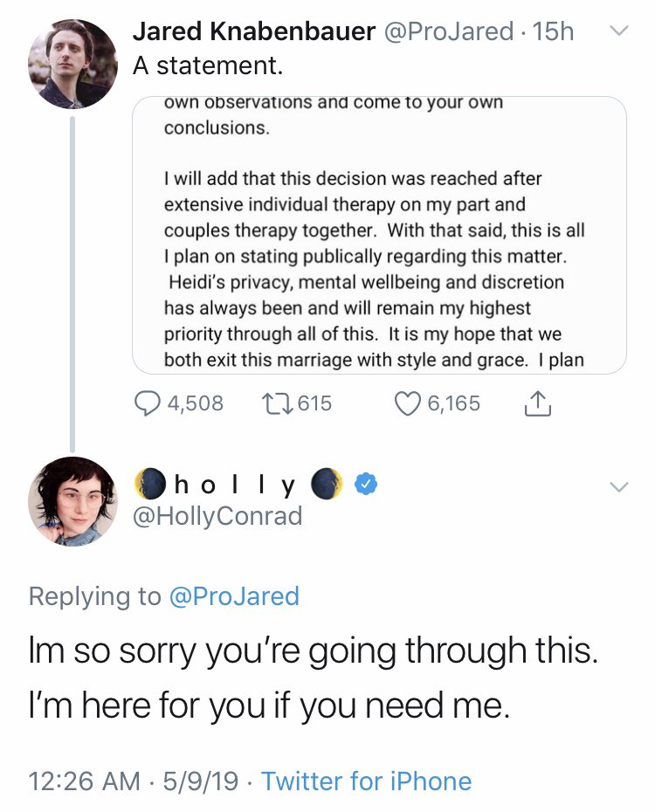Image resolution: width=655 pixels, height=812 pixels.
Task: Click the moon emoji after holly
Action: pyautogui.click(x=327, y=484)
